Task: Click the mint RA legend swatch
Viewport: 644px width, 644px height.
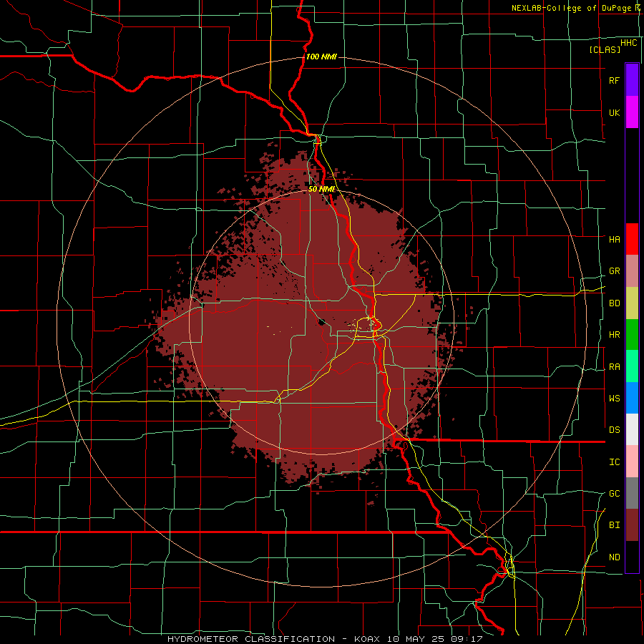Action: point(632,366)
